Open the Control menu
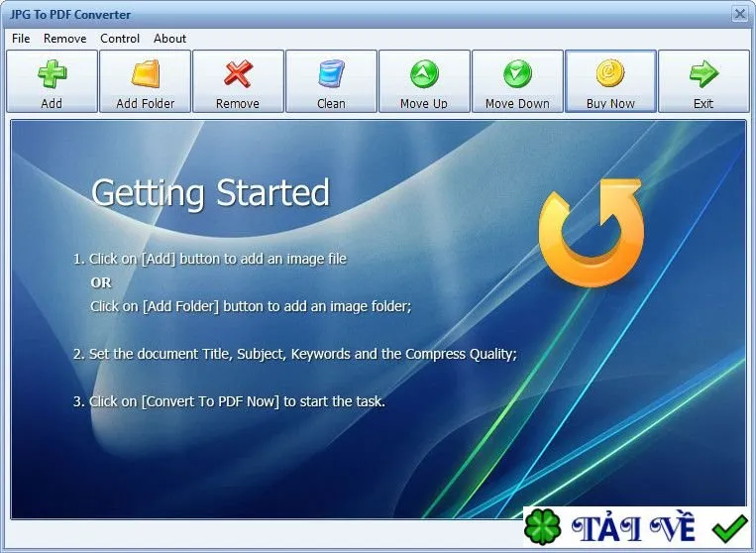Screen dimensions: 756x553 pyautogui.click(x=120, y=39)
